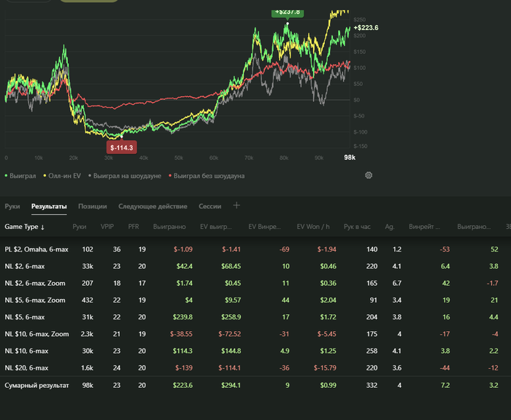This screenshot has width=511, height=420.
Task: Click the $-15.79 EV Won per hour cell
Action: click(x=325, y=368)
